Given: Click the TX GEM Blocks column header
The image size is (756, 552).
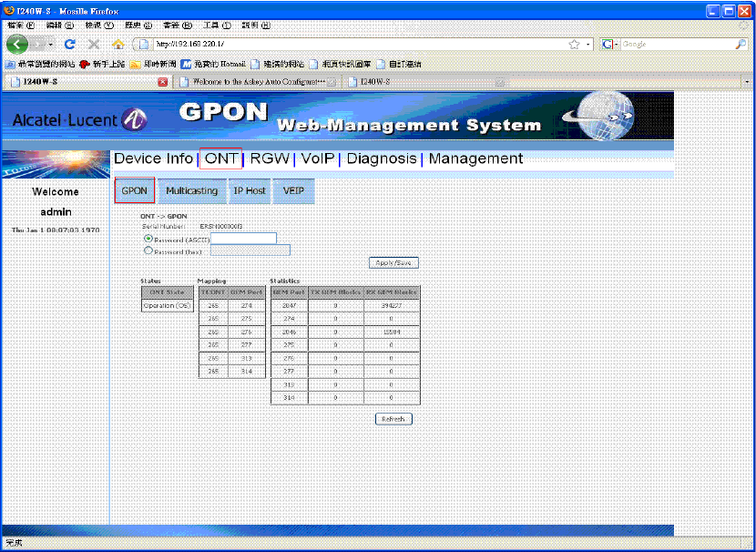Looking at the screenshot, I should click(x=335, y=292).
